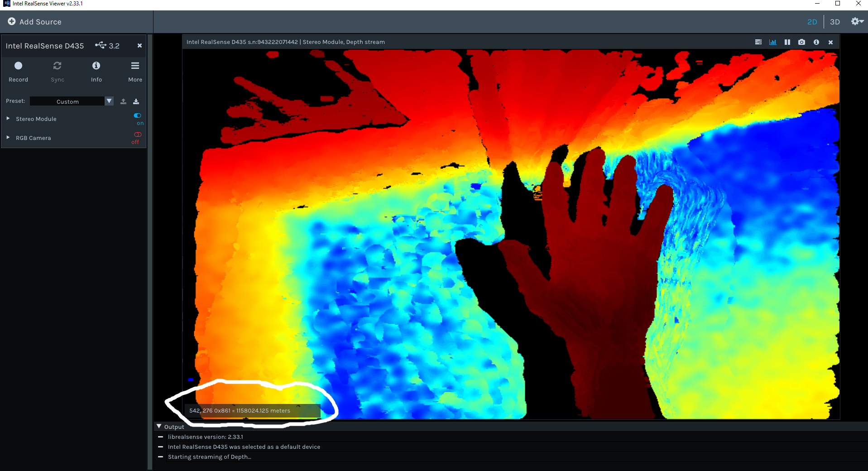Show stream metadata list icon

(758, 42)
